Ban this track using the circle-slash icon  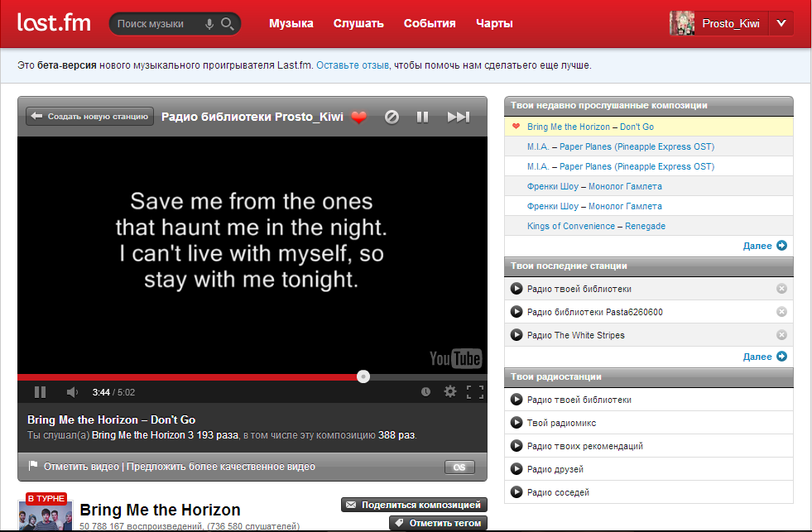[x=392, y=117]
